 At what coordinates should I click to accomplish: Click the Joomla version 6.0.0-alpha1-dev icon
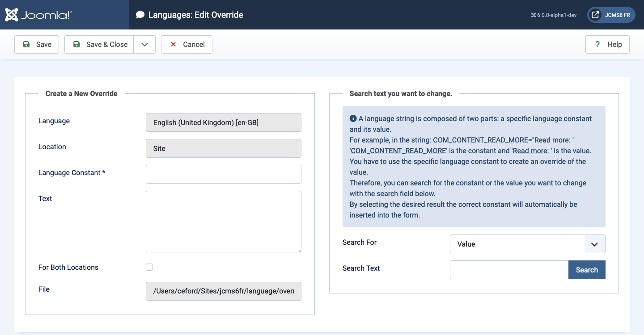pyautogui.click(x=533, y=15)
